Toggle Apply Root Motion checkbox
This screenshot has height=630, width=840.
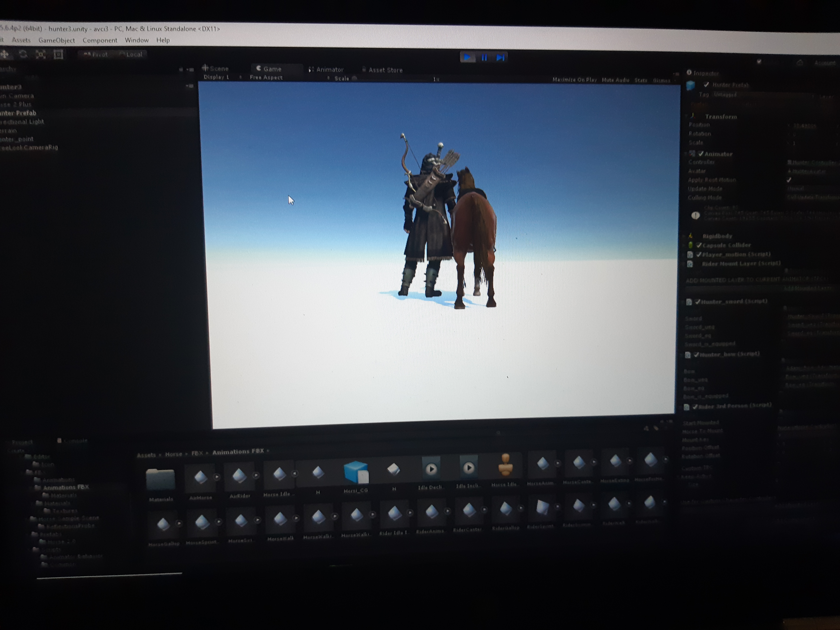789,180
